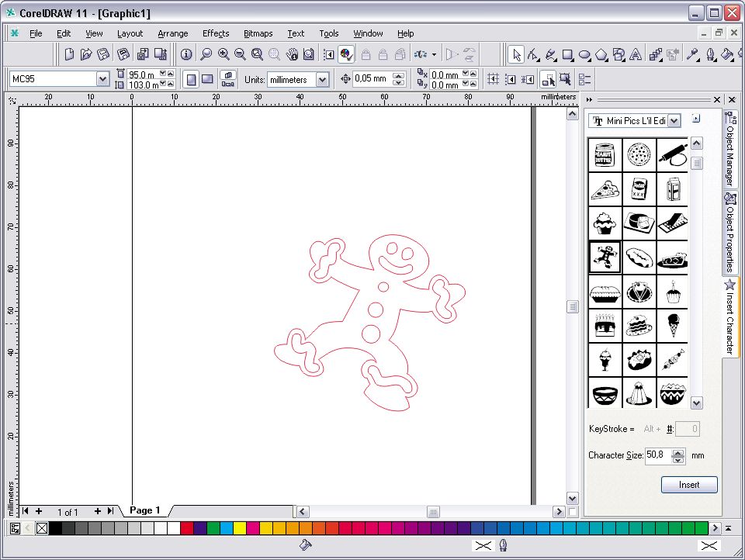Select the Pan hand tool
The height and width of the screenshot is (560, 745).
(292, 54)
